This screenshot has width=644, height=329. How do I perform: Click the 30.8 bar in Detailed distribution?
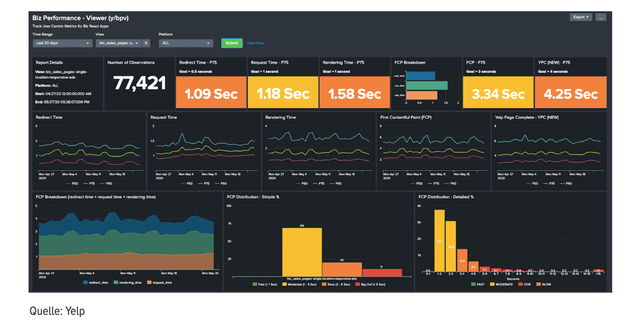(x=451, y=246)
